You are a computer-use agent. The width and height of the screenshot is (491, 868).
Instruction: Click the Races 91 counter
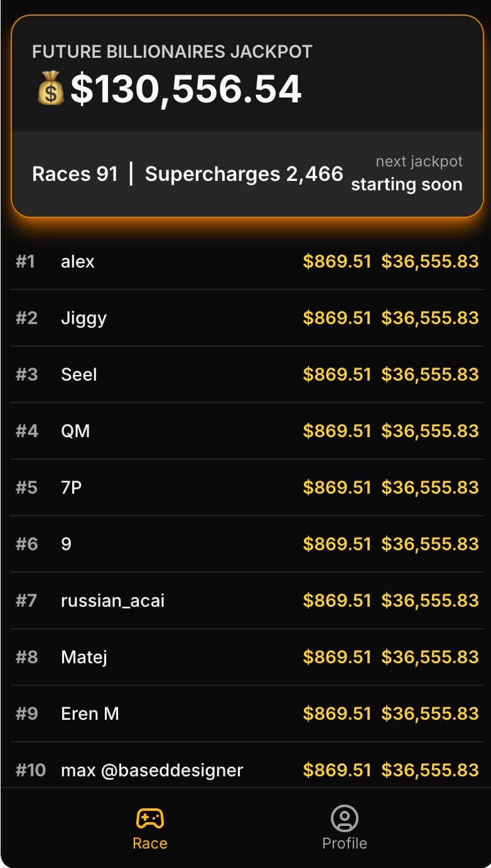click(75, 174)
